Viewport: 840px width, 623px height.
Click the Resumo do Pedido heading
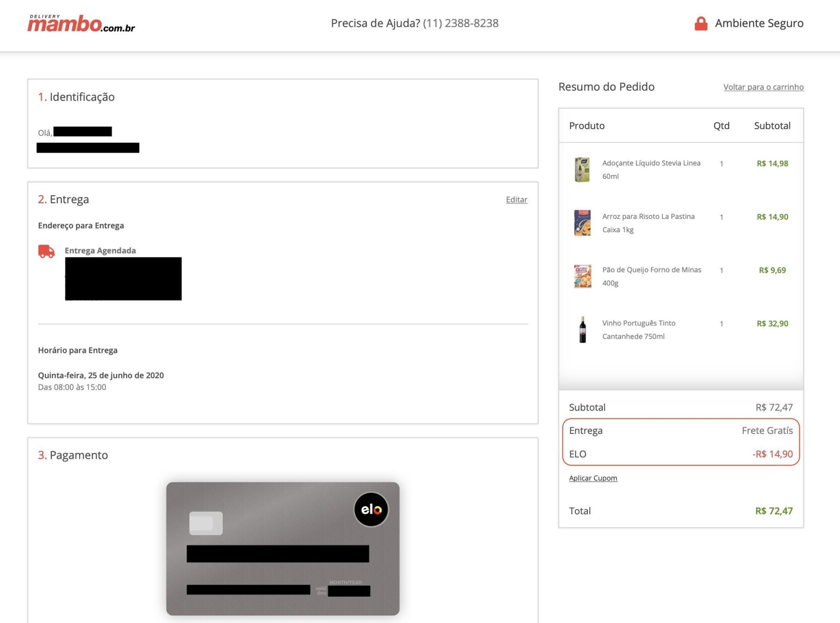pos(606,87)
